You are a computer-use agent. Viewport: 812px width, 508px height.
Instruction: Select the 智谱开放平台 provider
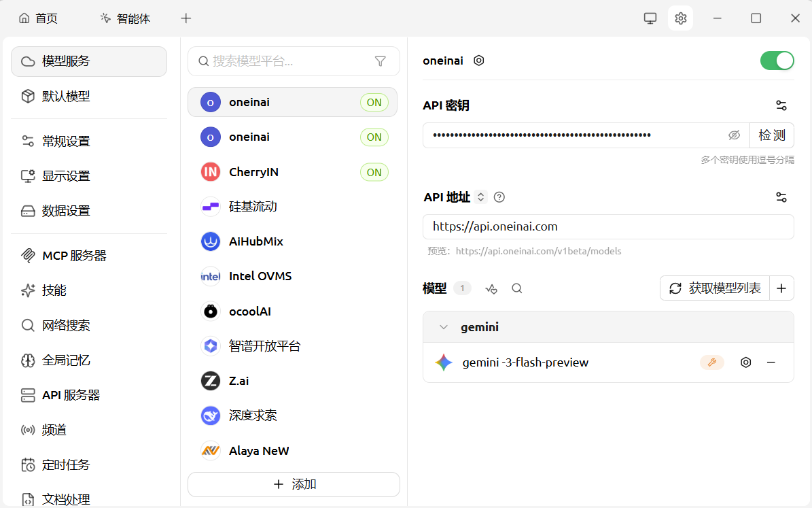tap(293, 346)
